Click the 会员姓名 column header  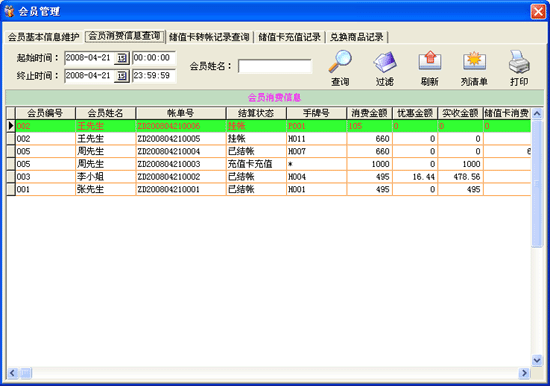[105, 113]
